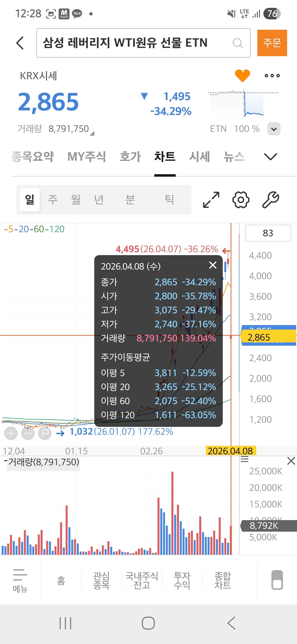This screenshot has width=297, height=644.
Task: Tap the Android home button
Action: [148, 623]
